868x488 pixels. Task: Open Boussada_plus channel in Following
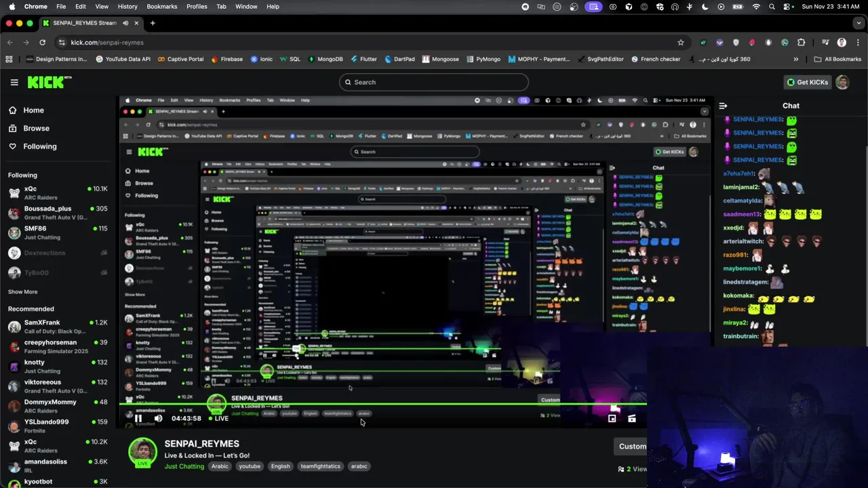58,213
